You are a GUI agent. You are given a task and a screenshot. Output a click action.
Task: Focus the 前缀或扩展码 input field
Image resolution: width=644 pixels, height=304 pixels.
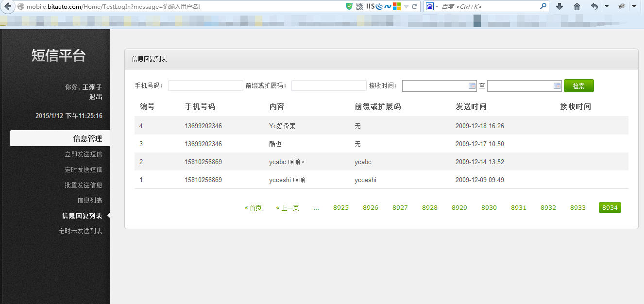tap(329, 85)
